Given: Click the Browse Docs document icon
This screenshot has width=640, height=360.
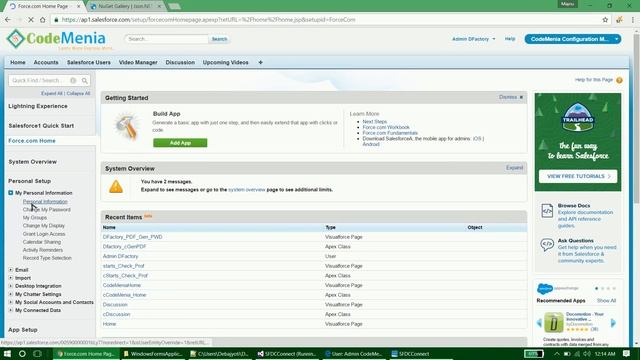Looking at the screenshot, I should tap(547, 211).
